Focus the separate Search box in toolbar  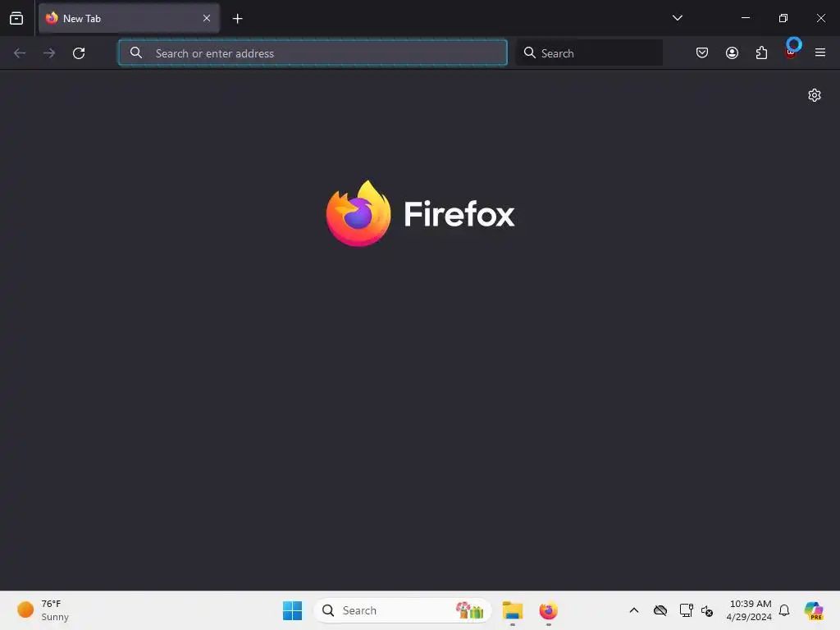589,53
